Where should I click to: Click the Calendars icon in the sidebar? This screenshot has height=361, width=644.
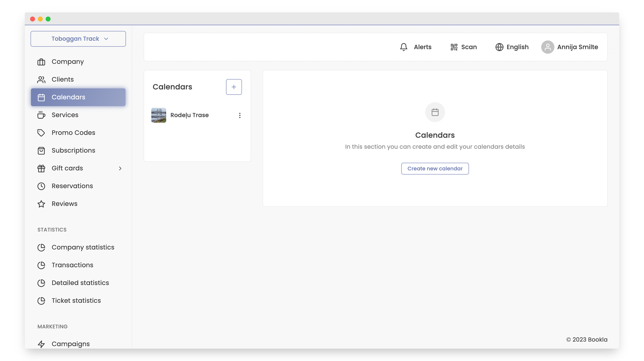(x=41, y=97)
